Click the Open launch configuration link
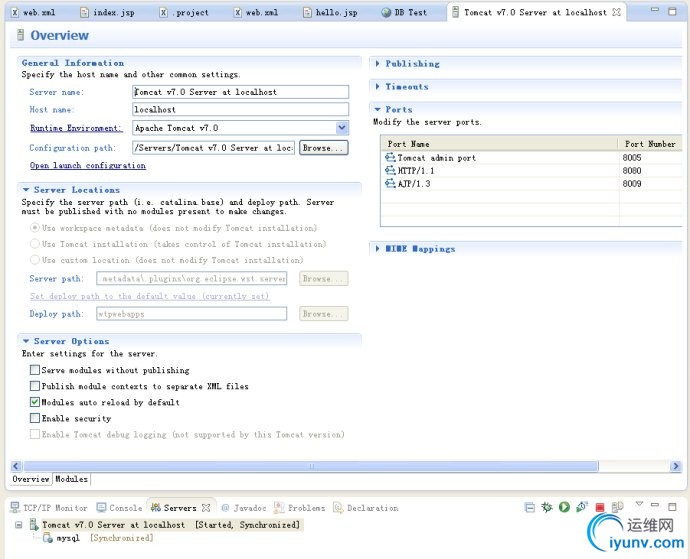This screenshot has height=559, width=690. click(88, 165)
